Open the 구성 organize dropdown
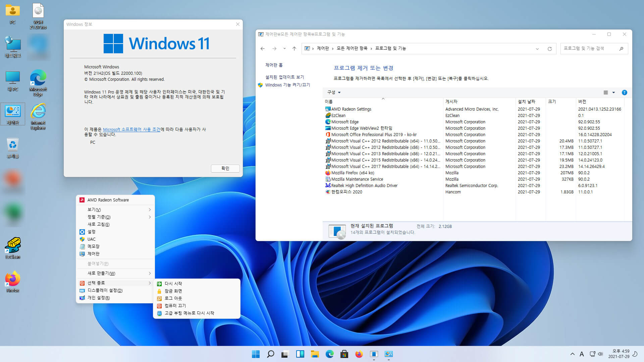The width and height of the screenshot is (644, 362). click(x=334, y=93)
